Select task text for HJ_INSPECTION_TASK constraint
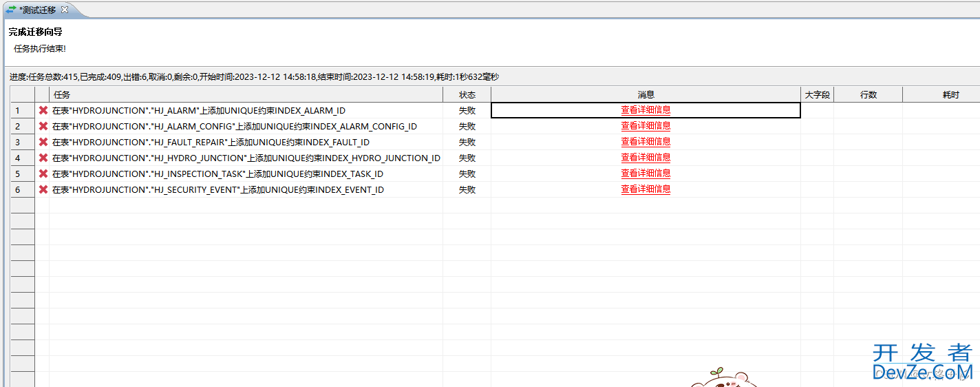Viewport: 980px width, 387px height. pos(217,174)
